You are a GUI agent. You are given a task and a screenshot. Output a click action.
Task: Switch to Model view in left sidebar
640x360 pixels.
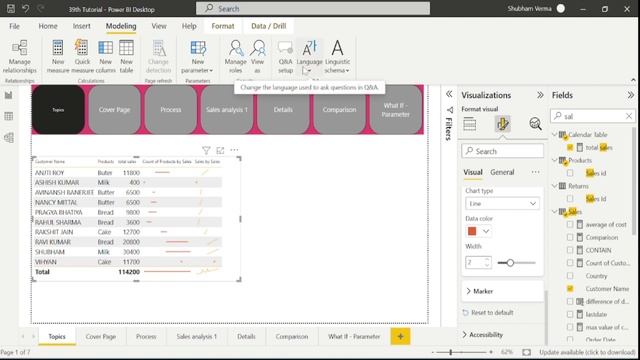9,138
